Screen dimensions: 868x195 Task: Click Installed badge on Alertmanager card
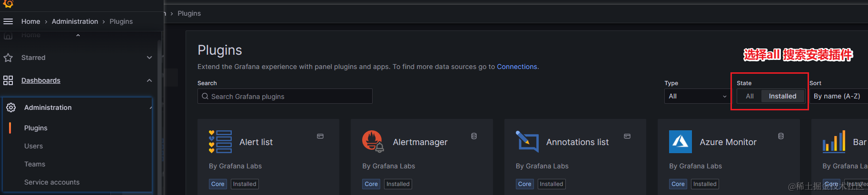[x=398, y=184]
